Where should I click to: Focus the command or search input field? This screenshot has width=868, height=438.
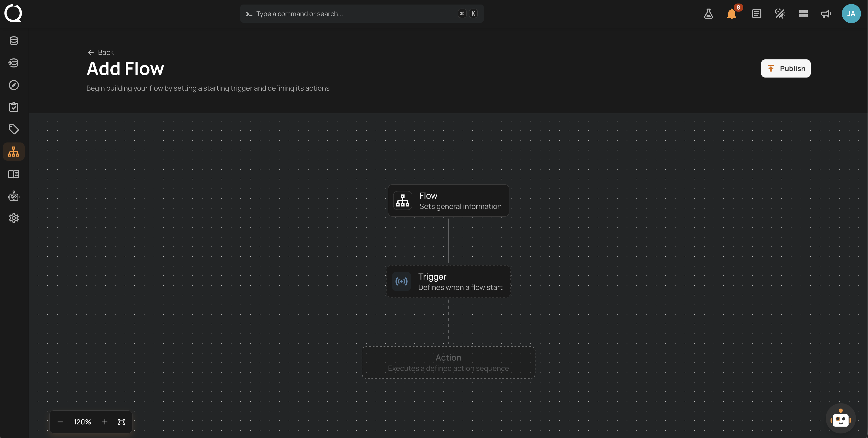click(362, 14)
